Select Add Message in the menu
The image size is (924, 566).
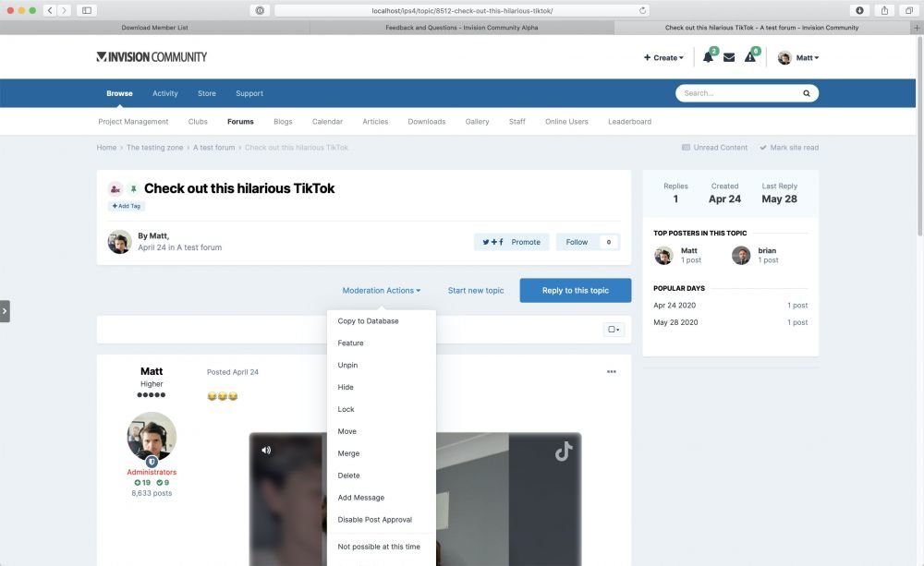[x=382, y=498]
